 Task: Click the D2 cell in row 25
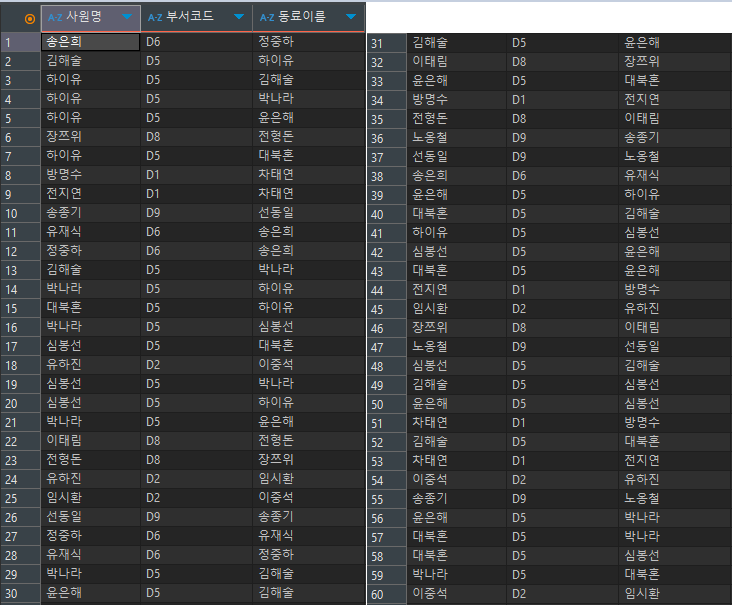pyautogui.click(x=197, y=498)
